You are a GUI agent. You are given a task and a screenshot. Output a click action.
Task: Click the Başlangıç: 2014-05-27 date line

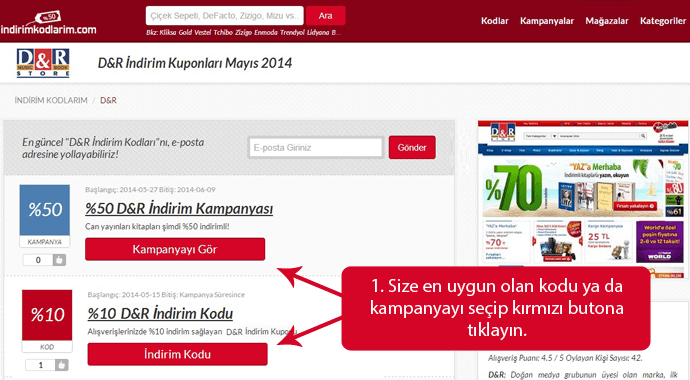pos(150,190)
